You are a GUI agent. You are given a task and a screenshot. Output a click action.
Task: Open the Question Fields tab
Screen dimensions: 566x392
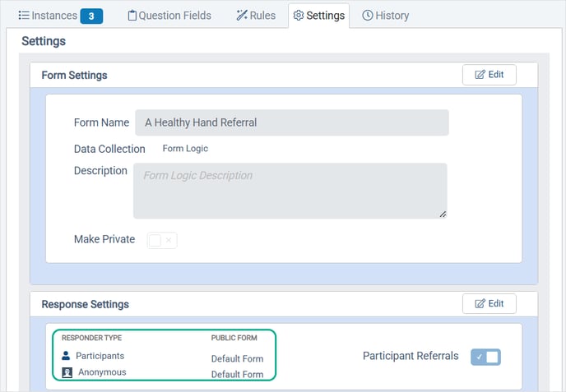point(169,16)
